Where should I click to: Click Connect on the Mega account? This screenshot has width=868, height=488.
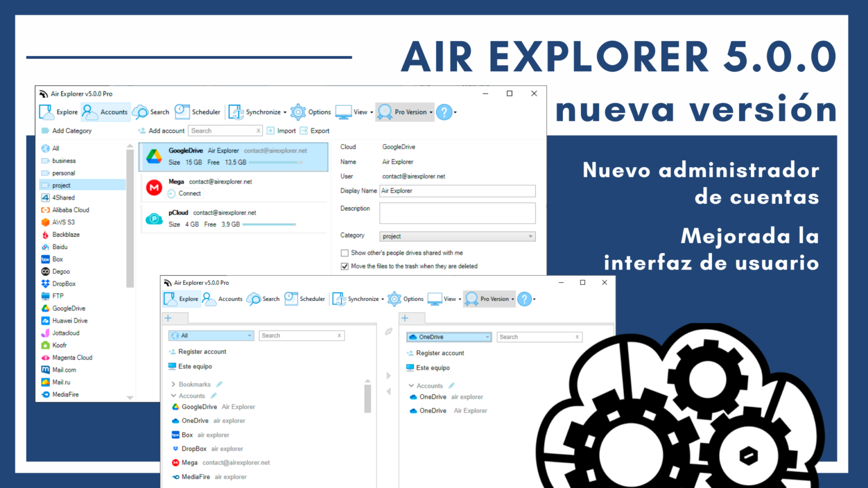tap(185, 193)
